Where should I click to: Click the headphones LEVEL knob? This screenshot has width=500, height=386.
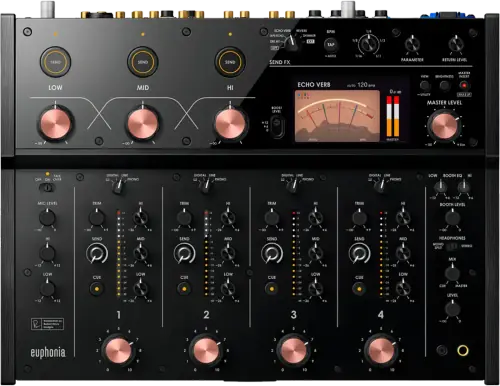pos(452,309)
